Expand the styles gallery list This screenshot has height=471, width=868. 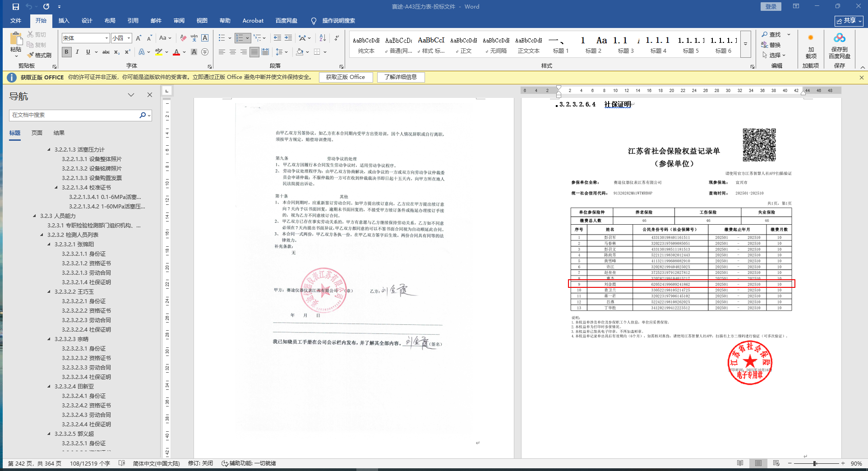(x=746, y=44)
